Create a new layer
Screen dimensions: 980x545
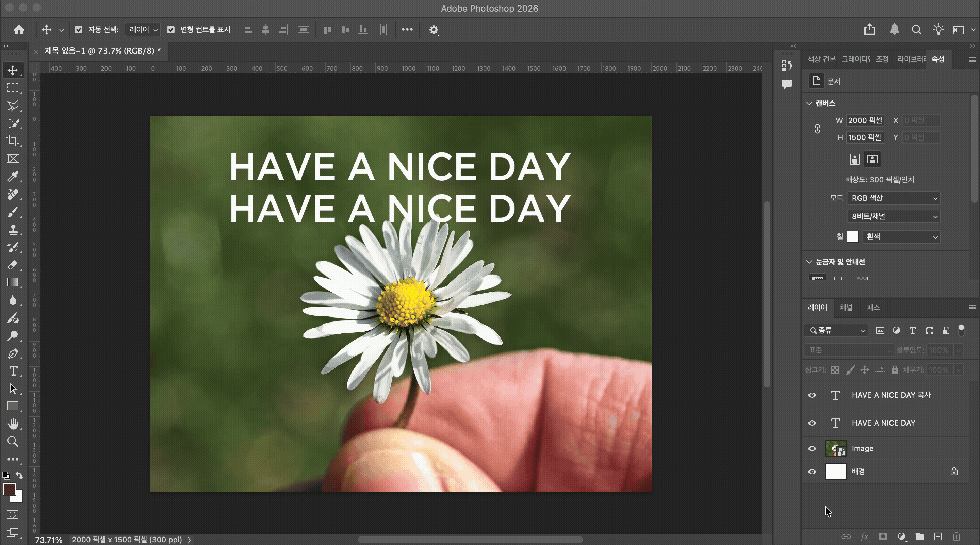pos(938,536)
